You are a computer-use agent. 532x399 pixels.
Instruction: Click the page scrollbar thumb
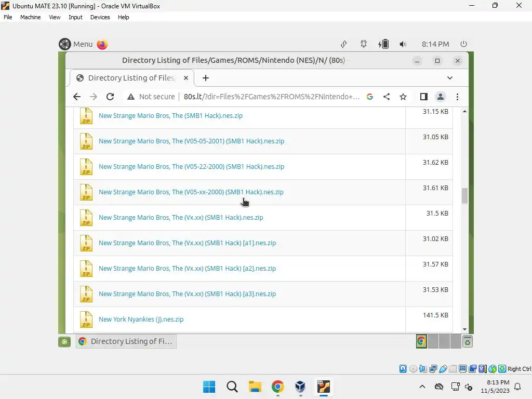(x=465, y=196)
